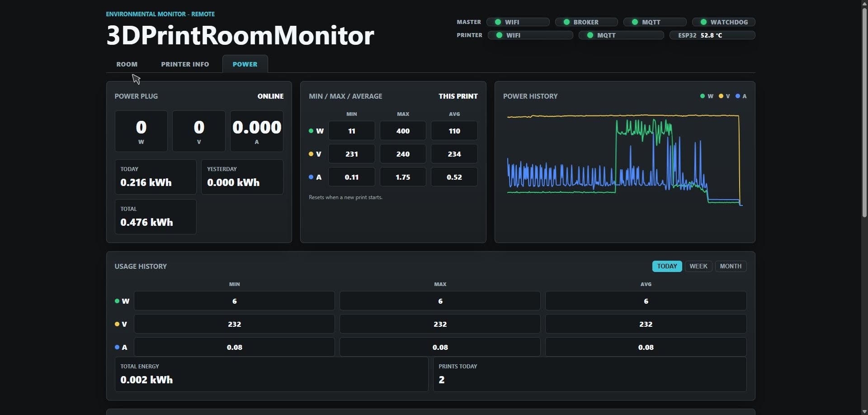The width and height of the screenshot is (868, 415).
Task: Click the Power Plug volts reading tile
Action: pyautogui.click(x=199, y=131)
